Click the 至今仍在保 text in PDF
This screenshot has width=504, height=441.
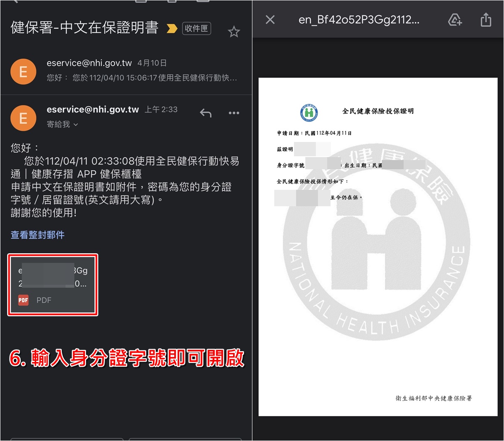click(346, 197)
